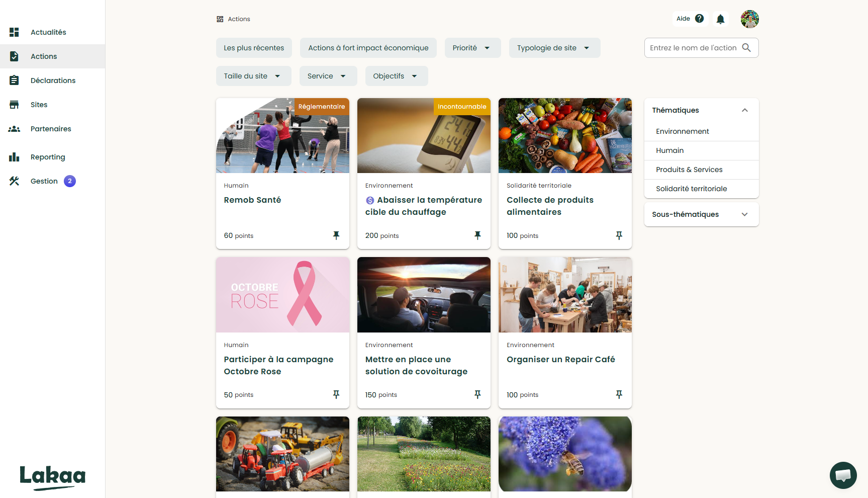Collapse the Thématiques panel
Viewport: 868px width, 498px height.
click(x=744, y=110)
